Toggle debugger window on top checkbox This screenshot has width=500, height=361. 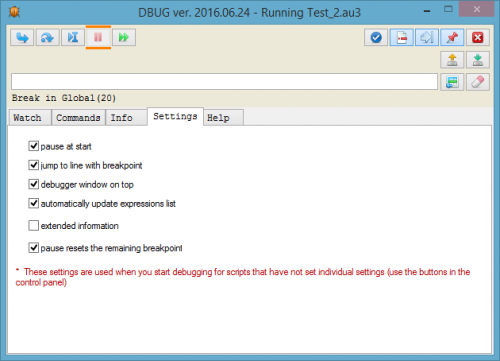[33, 184]
